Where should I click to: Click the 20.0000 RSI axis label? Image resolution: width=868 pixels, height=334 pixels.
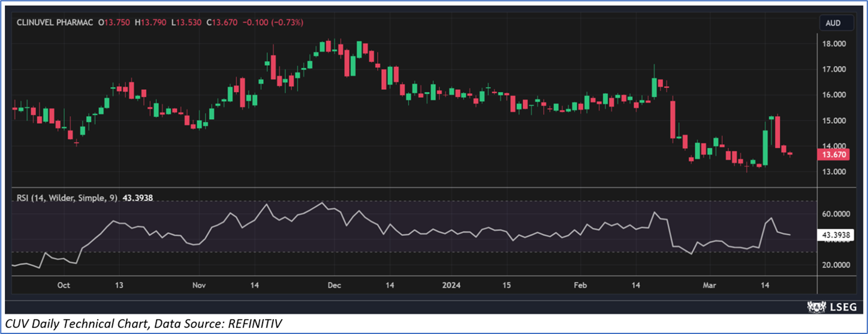(x=837, y=265)
